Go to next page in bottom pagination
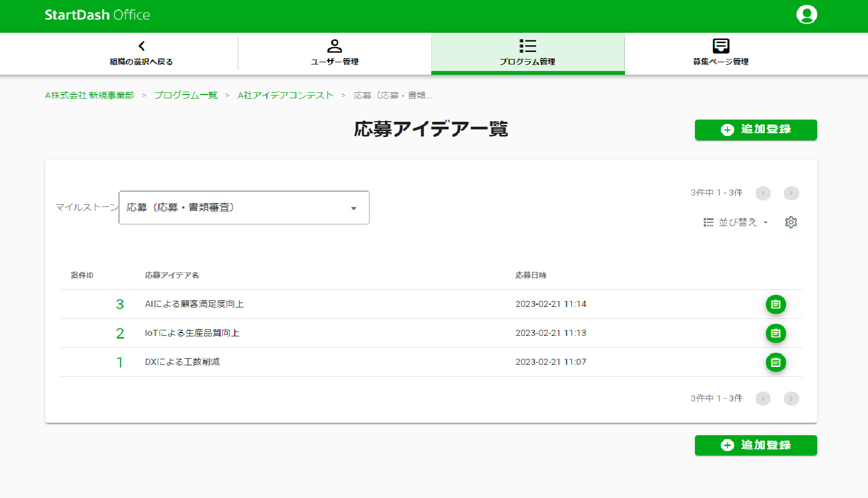This screenshot has height=498, width=868. pos(791,399)
